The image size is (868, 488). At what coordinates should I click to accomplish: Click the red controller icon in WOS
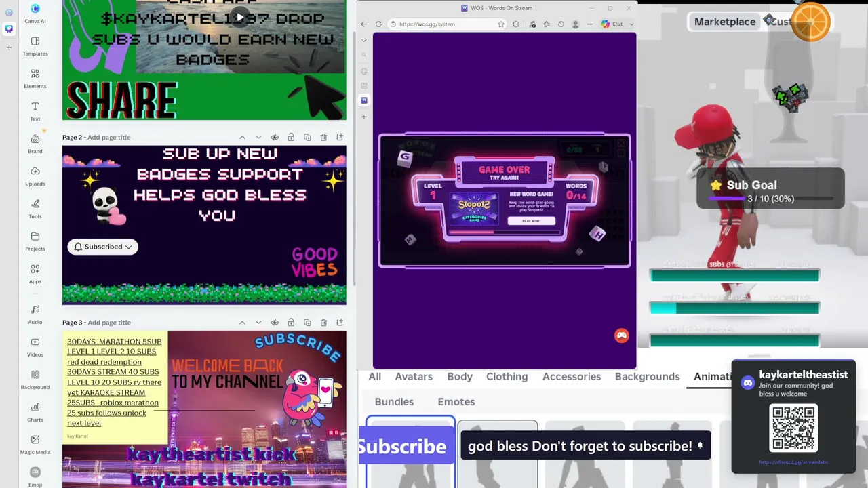(621, 335)
